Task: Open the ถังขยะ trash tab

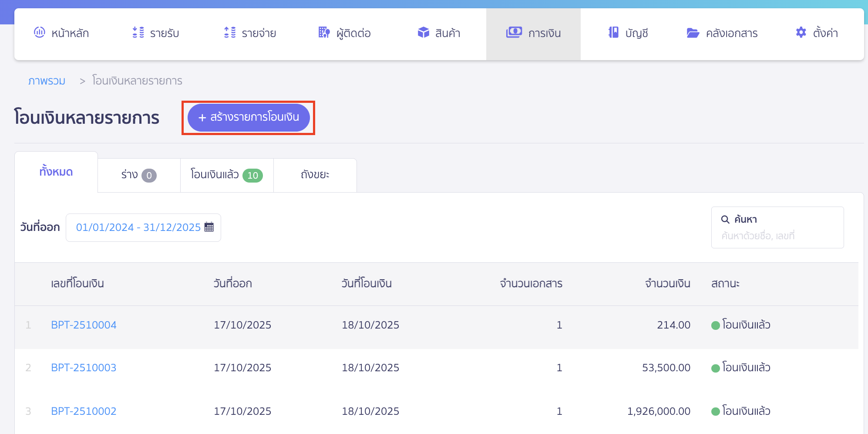Action: 315,175
